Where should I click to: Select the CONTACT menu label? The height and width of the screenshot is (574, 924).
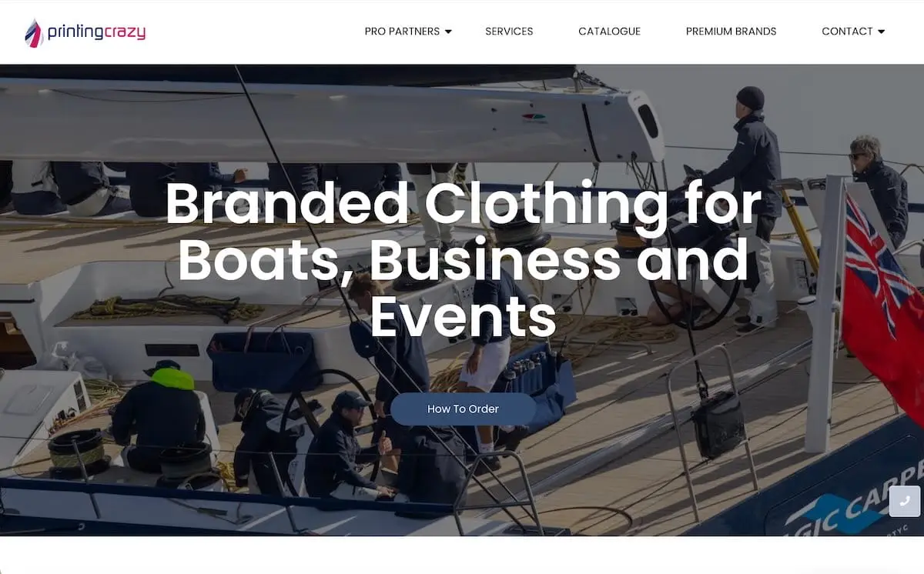coord(847,32)
